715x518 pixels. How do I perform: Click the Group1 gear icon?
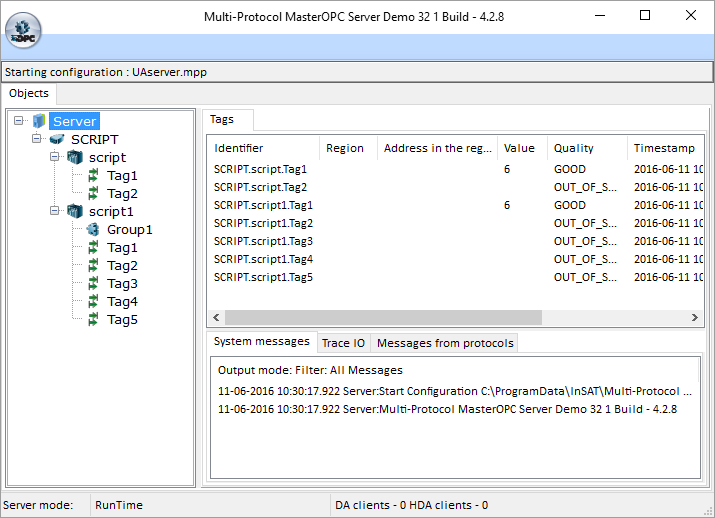pyautogui.click(x=93, y=229)
